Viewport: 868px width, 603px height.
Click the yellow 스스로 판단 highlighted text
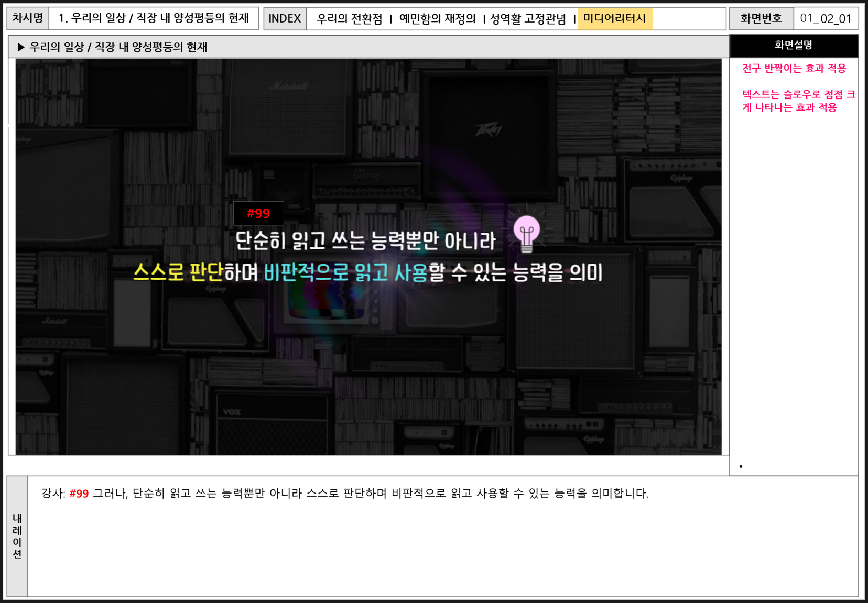coord(178,272)
